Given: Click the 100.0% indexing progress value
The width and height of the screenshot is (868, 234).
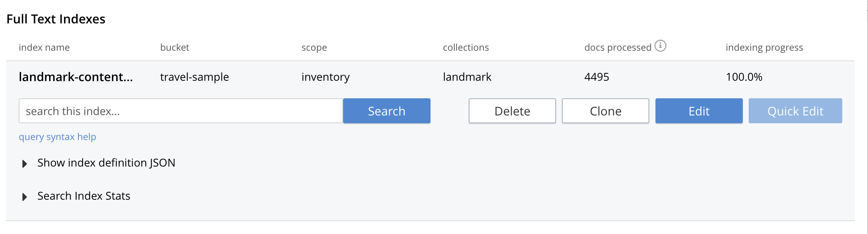Looking at the screenshot, I should pos(744,77).
